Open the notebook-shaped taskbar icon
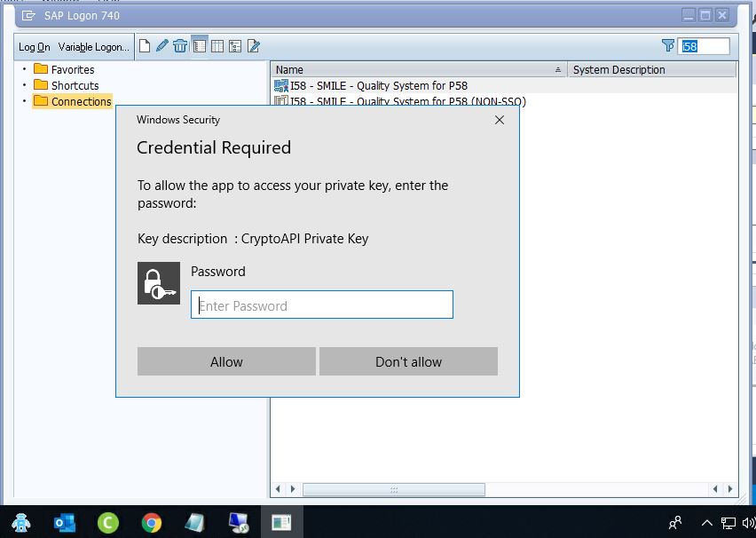This screenshot has width=756, height=538. point(195,523)
